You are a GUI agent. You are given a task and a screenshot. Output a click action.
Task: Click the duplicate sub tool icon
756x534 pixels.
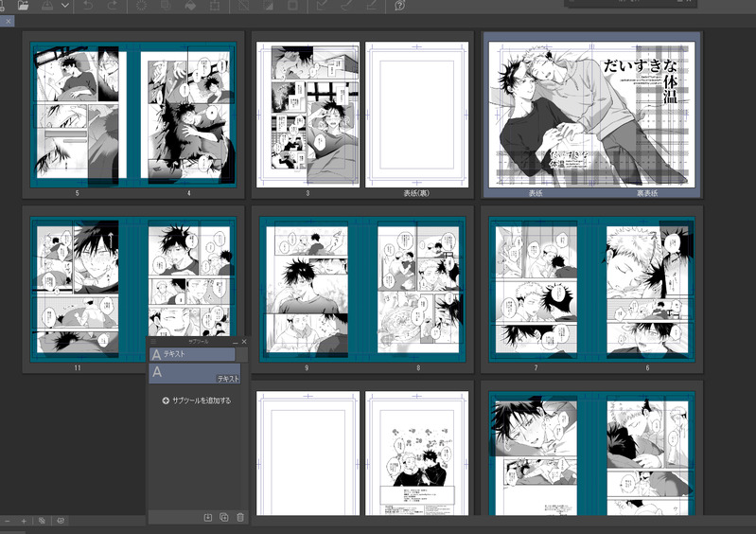223,517
